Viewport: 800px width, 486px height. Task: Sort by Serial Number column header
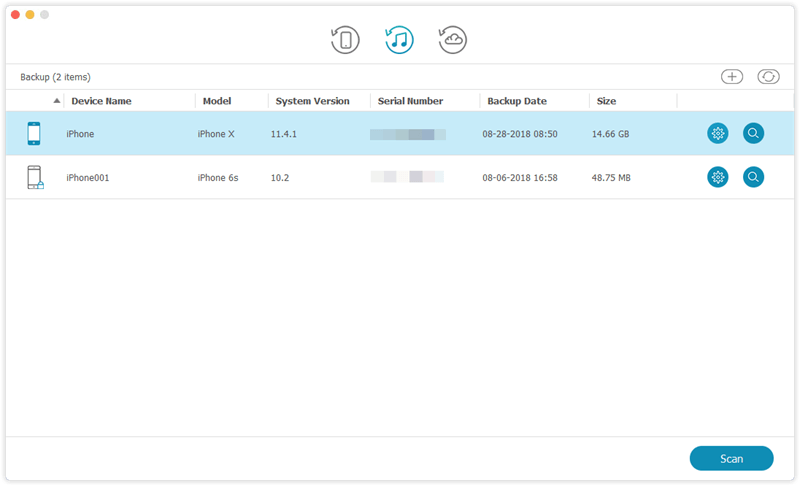pos(410,101)
